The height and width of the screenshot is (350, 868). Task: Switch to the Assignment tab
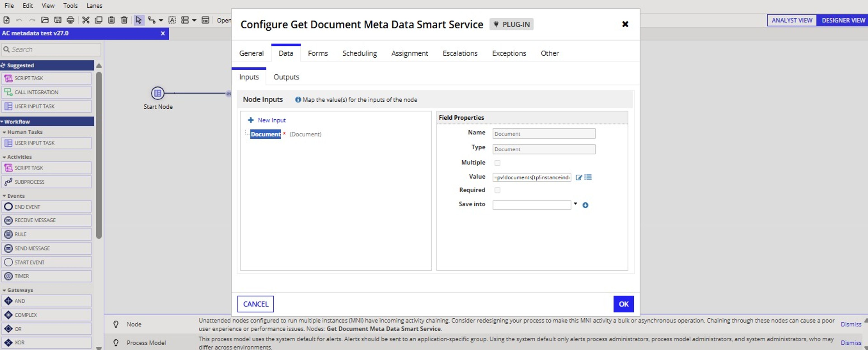pyautogui.click(x=410, y=53)
